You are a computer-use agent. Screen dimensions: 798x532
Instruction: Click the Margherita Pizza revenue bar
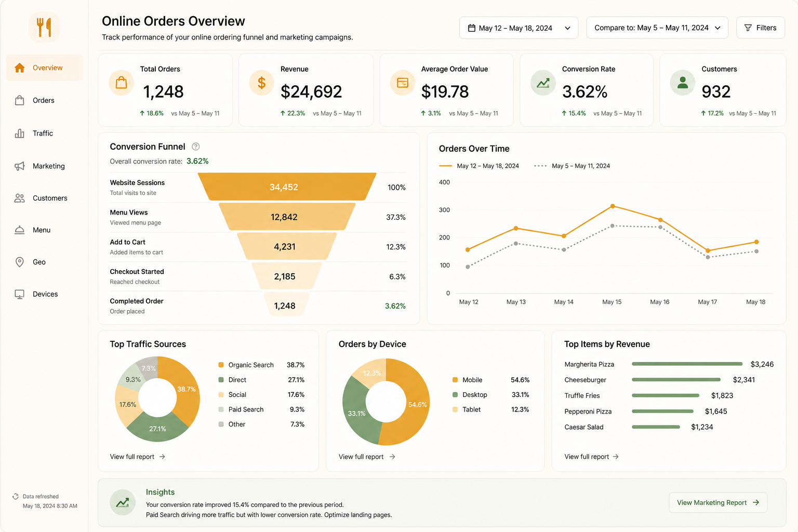click(x=687, y=364)
